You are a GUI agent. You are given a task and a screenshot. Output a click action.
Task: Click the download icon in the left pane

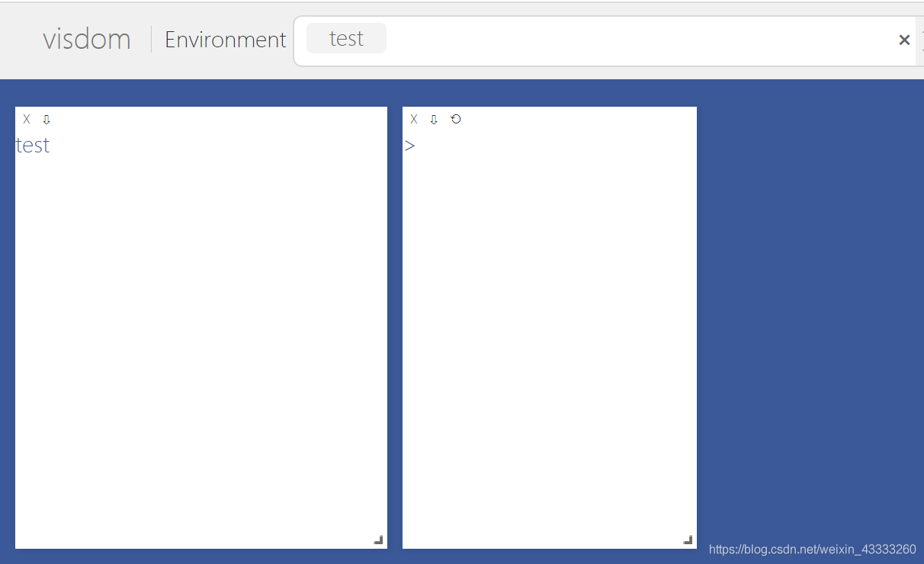47,119
